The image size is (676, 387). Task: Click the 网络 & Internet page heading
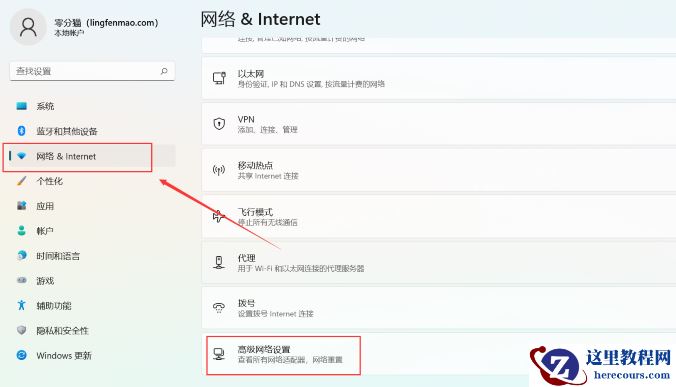point(260,19)
